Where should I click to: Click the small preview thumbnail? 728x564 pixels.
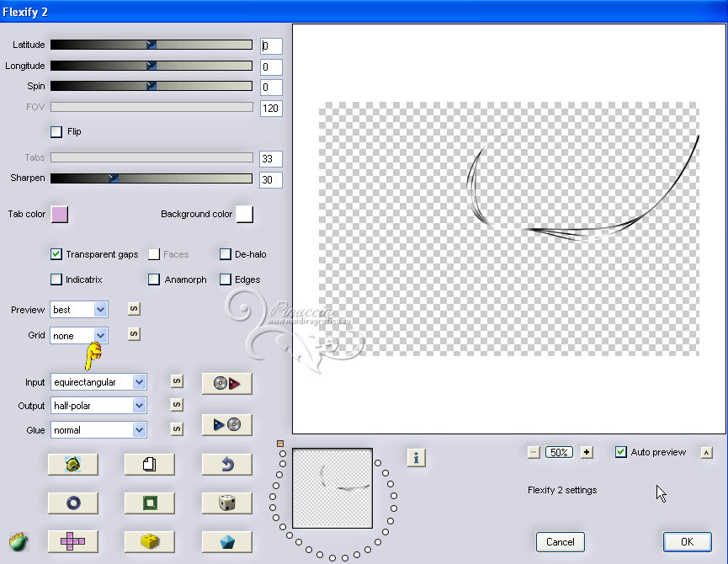point(332,488)
